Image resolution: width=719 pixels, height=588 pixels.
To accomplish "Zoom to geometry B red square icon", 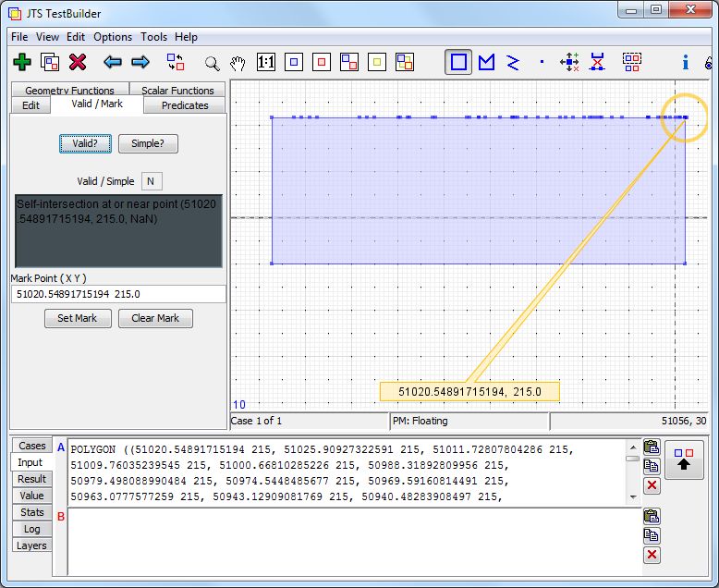I will coord(322,62).
